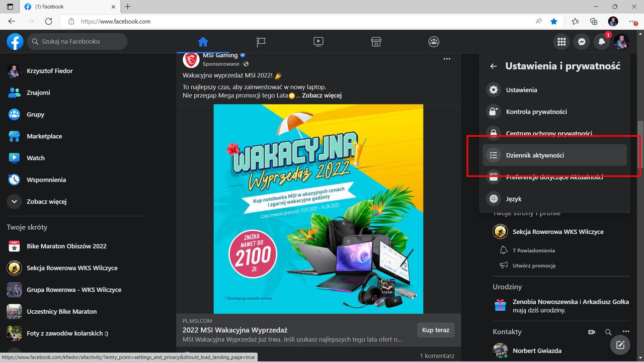
Task: Open Kontrola prywatności
Action: tap(554, 112)
